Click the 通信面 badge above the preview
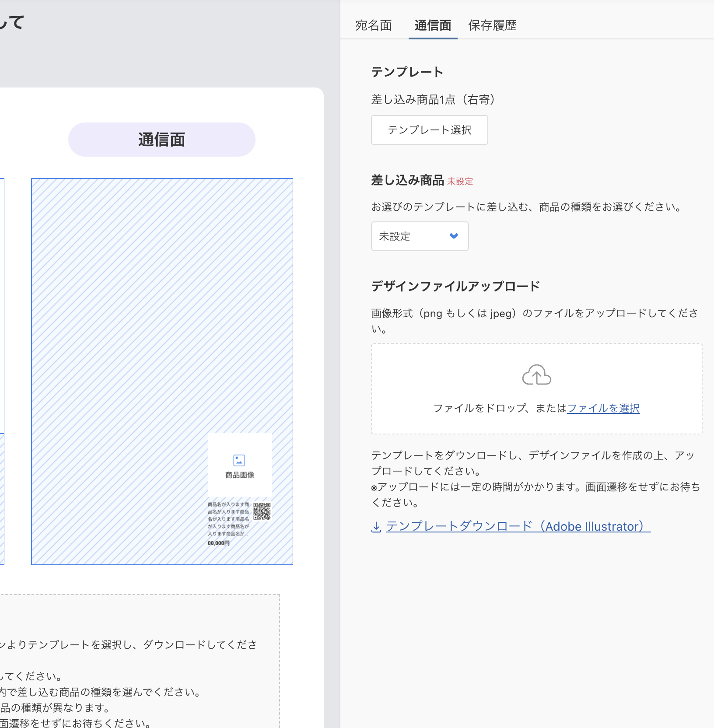 pyautogui.click(x=161, y=139)
